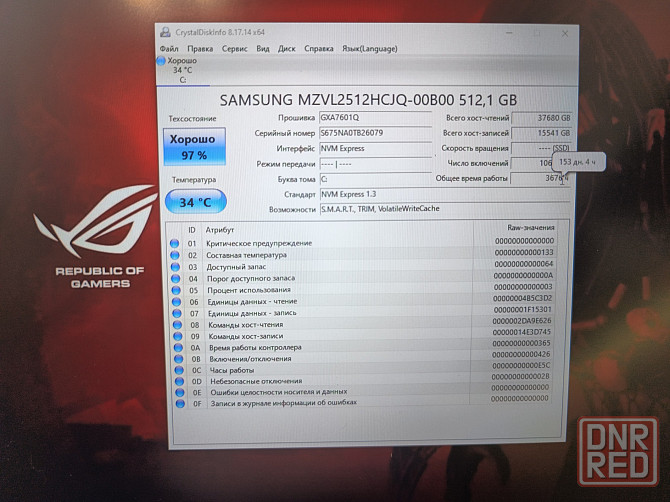This screenshot has width=670, height=502.
Task: Click the Скорость вращения value (SSD)
Action: point(541,148)
